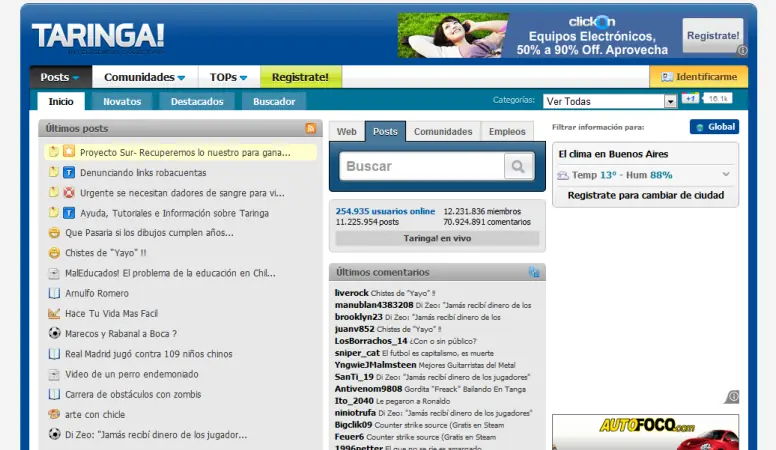The height and width of the screenshot is (450, 776).
Task: Click the document icon beside MalEducados post
Action: point(54,273)
